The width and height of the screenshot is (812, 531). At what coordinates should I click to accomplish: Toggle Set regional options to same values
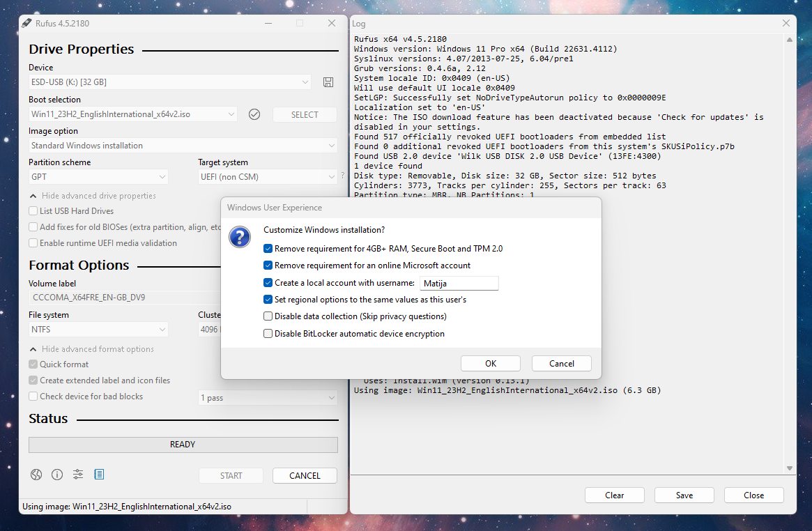coord(268,300)
